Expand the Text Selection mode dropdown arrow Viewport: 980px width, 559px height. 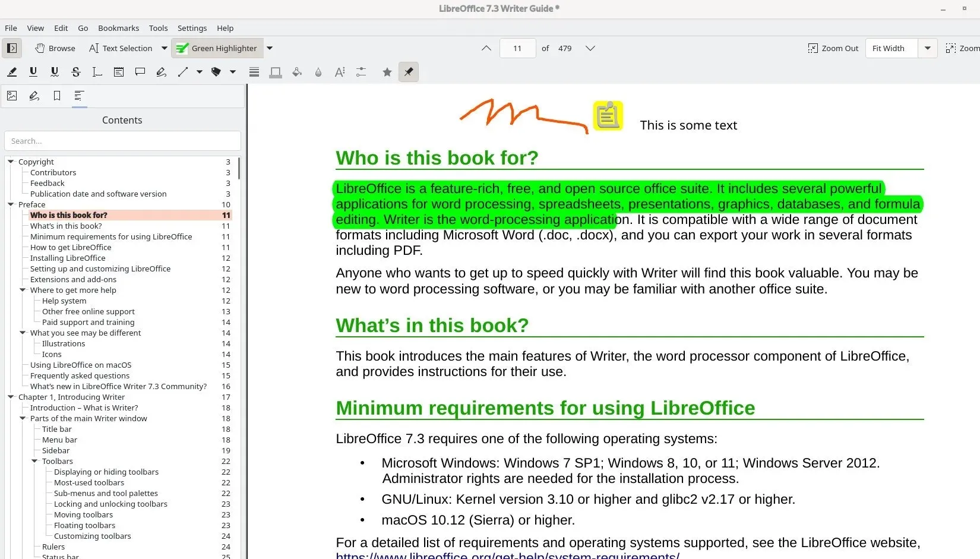coord(165,48)
